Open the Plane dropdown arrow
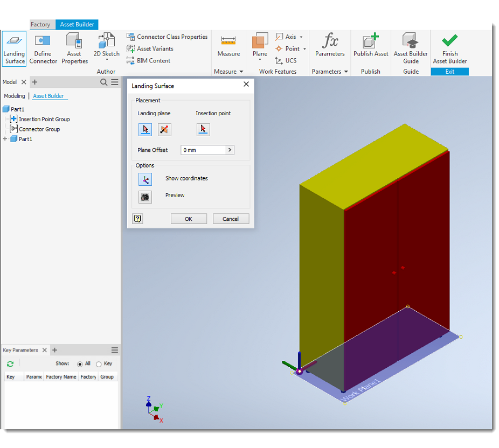The height and width of the screenshot is (448, 499). point(259,60)
